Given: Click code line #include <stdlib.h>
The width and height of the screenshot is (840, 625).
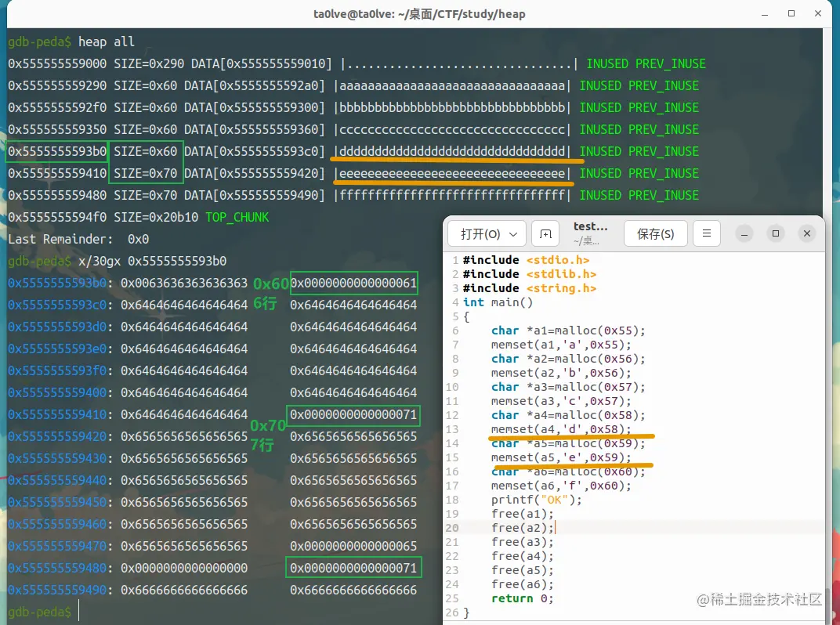Looking at the screenshot, I should tap(529, 273).
